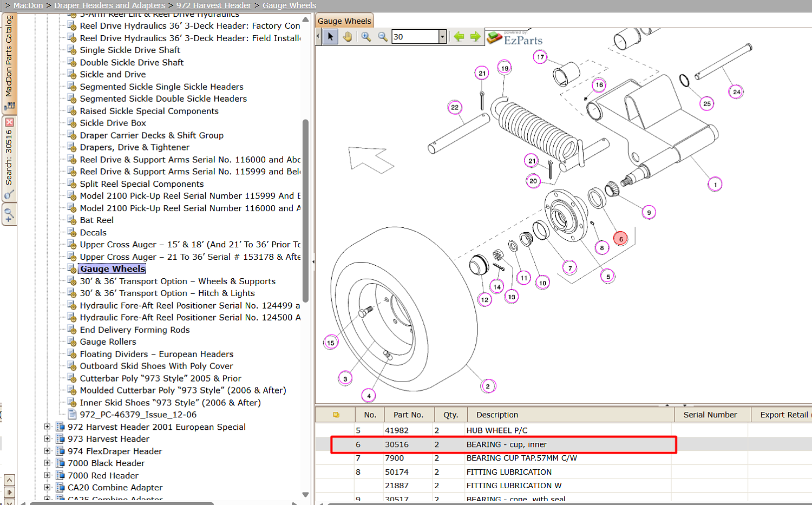Go to next diagram with green right arrow
The image size is (812, 505).
click(475, 36)
